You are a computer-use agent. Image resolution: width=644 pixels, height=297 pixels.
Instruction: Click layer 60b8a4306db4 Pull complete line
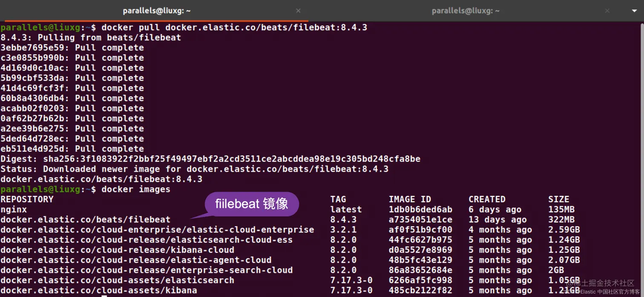72,98
